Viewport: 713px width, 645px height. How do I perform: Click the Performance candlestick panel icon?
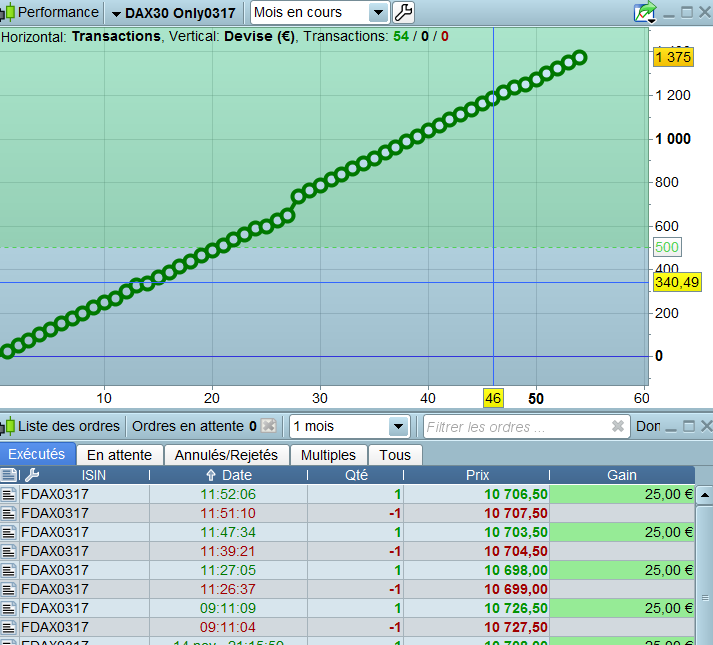[8, 12]
